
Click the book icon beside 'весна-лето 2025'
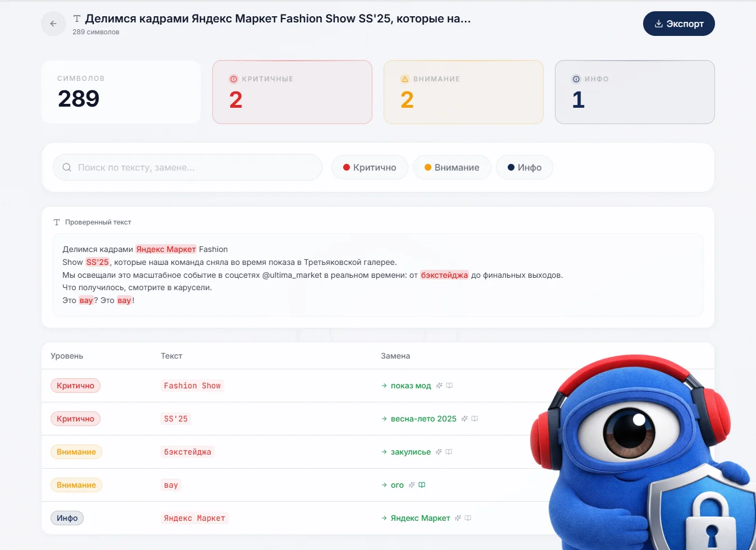[x=475, y=419]
